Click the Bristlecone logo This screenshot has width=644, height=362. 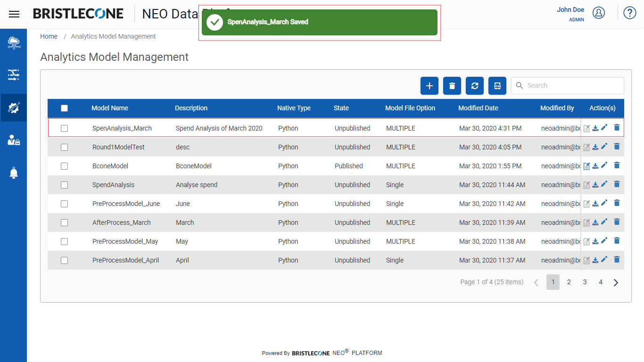click(x=78, y=14)
